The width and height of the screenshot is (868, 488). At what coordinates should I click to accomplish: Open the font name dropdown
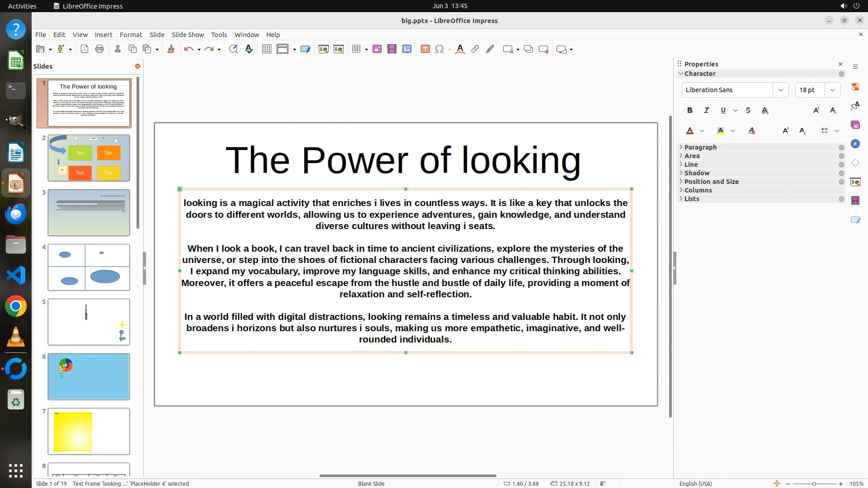pyautogui.click(x=780, y=90)
